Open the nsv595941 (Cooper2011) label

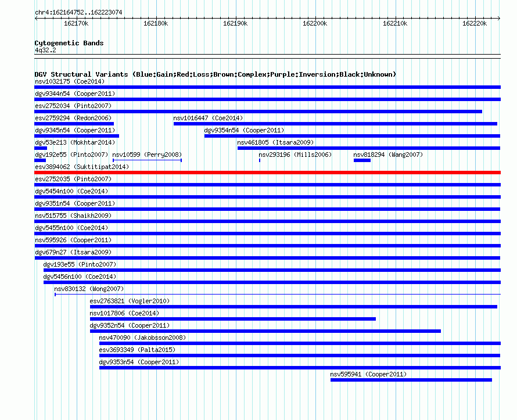368,374
